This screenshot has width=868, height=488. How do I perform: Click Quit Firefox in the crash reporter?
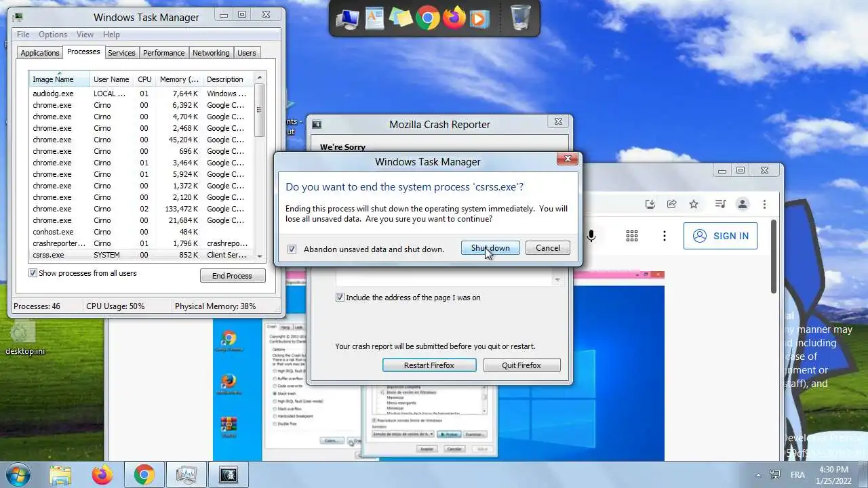pos(521,365)
